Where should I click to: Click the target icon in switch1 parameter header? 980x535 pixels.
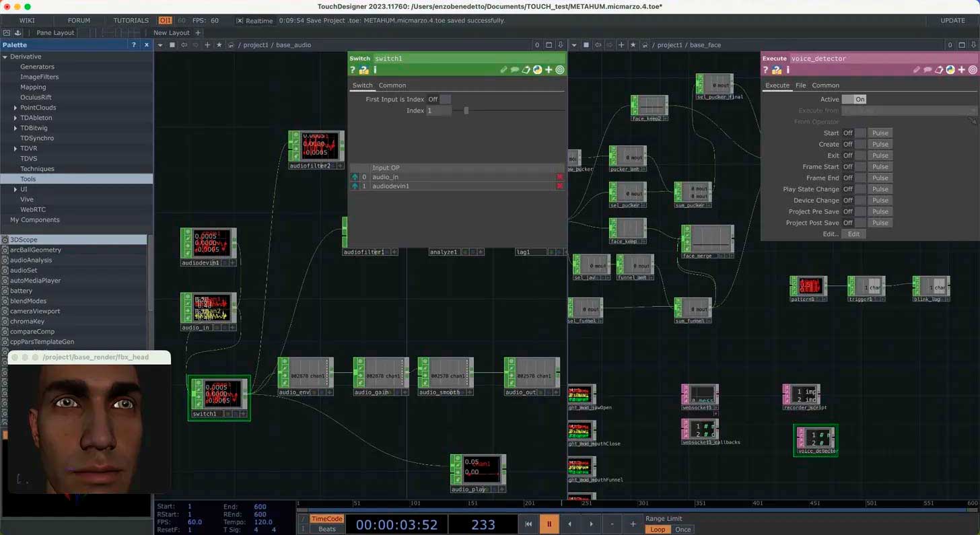click(x=560, y=70)
